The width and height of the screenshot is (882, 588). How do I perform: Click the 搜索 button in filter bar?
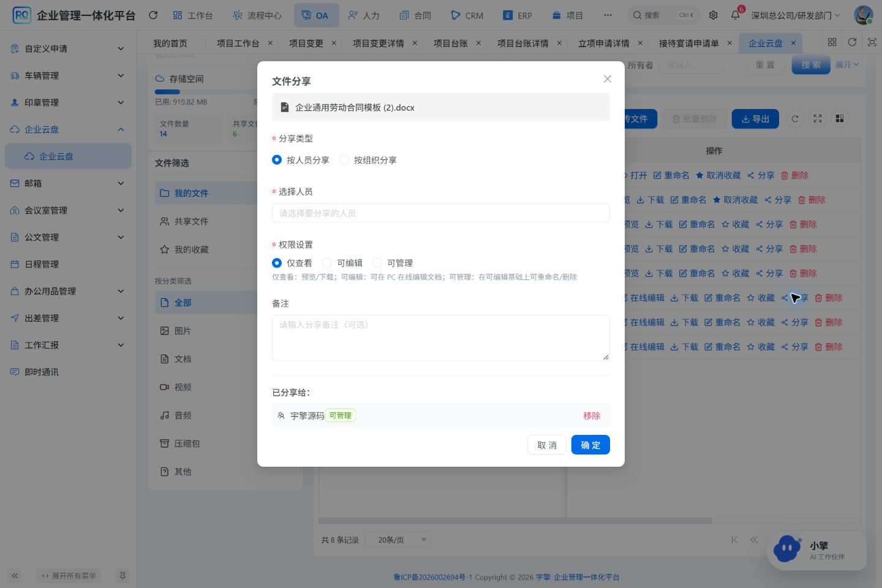811,64
